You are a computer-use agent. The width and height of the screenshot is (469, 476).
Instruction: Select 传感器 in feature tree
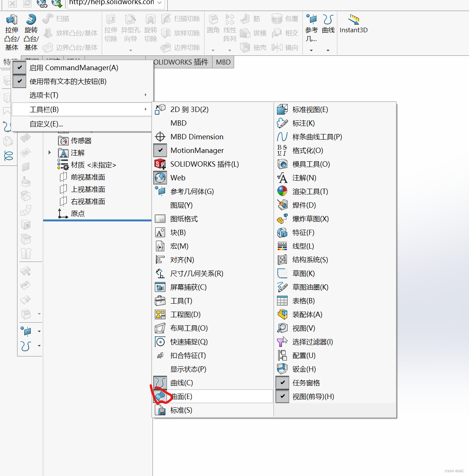[x=75, y=141]
